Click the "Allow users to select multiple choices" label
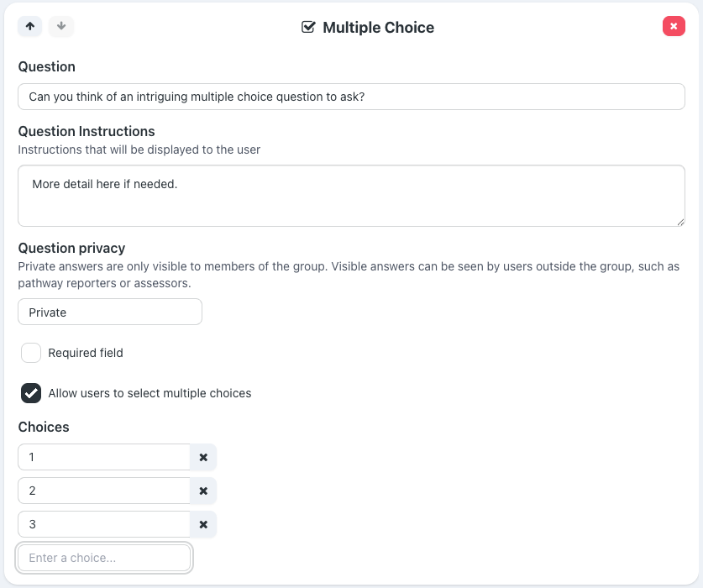This screenshot has width=703, height=588. (x=150, y=393)
